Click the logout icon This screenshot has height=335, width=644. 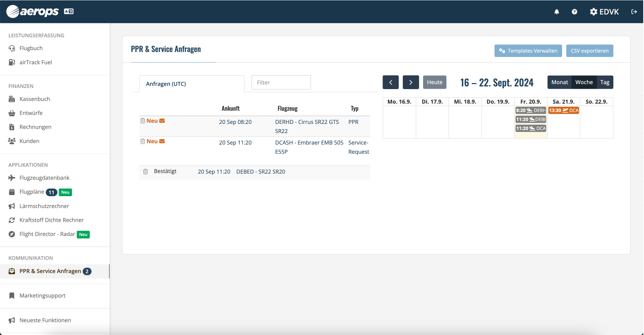pos(634,12)
